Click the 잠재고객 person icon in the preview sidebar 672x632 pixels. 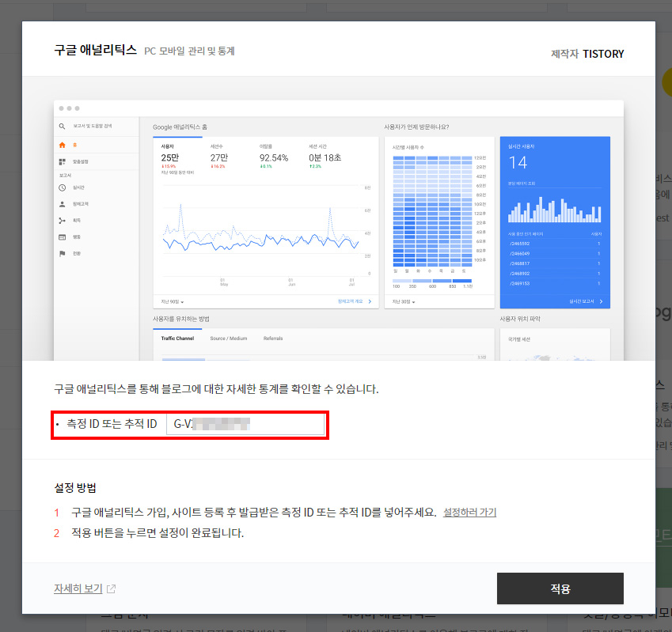tap(63, 204)
